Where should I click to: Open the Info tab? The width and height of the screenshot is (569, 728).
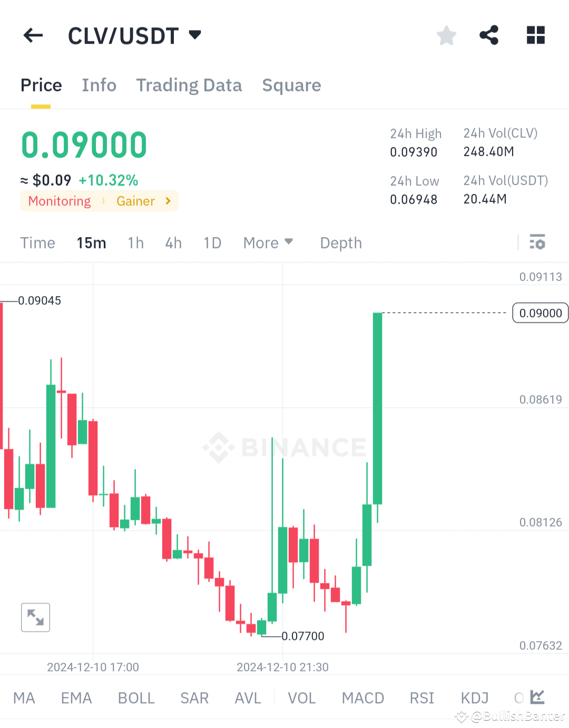(x=99, y=85)
